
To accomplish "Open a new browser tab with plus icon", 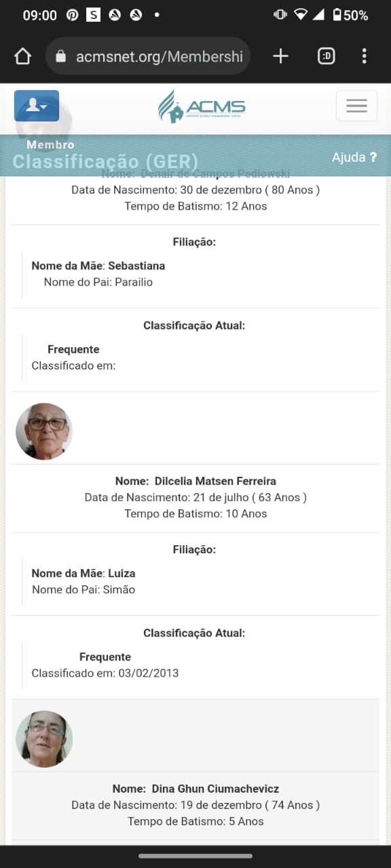I will 280,56.
